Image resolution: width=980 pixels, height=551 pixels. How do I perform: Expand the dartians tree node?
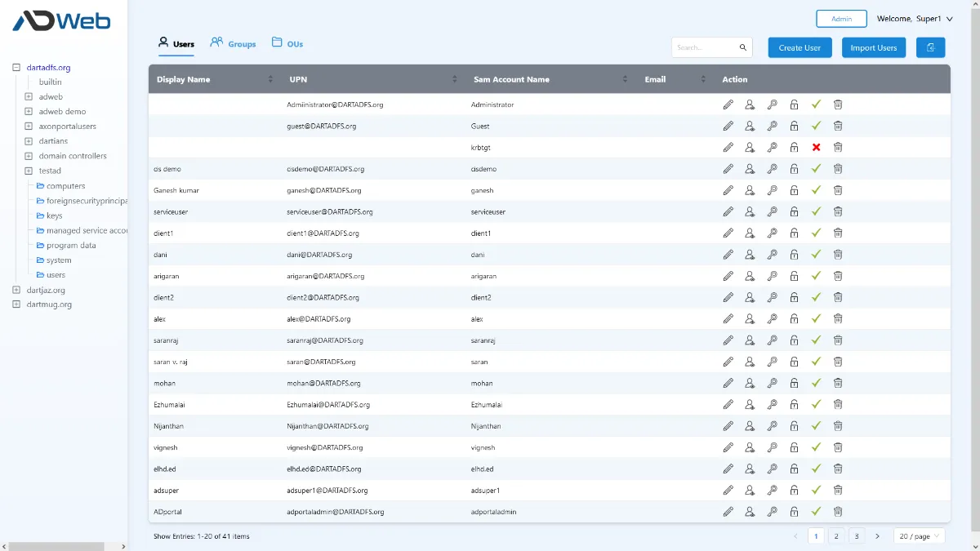coord(29,141)
